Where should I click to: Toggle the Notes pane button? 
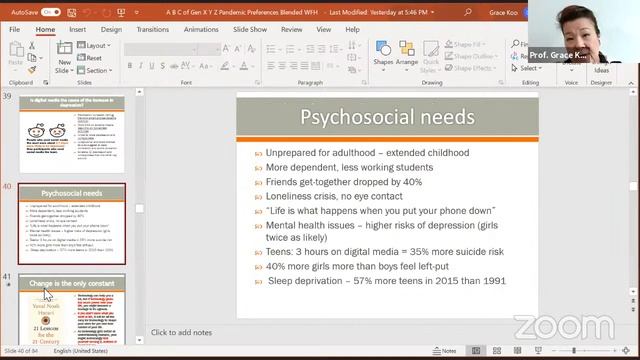point(444,351)
